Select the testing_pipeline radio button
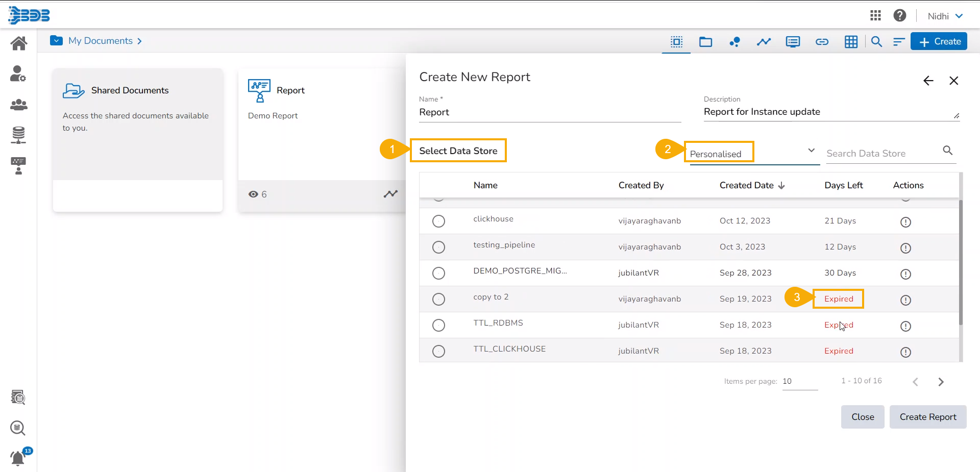Screen dimensions: 980x472 [438, 247]
